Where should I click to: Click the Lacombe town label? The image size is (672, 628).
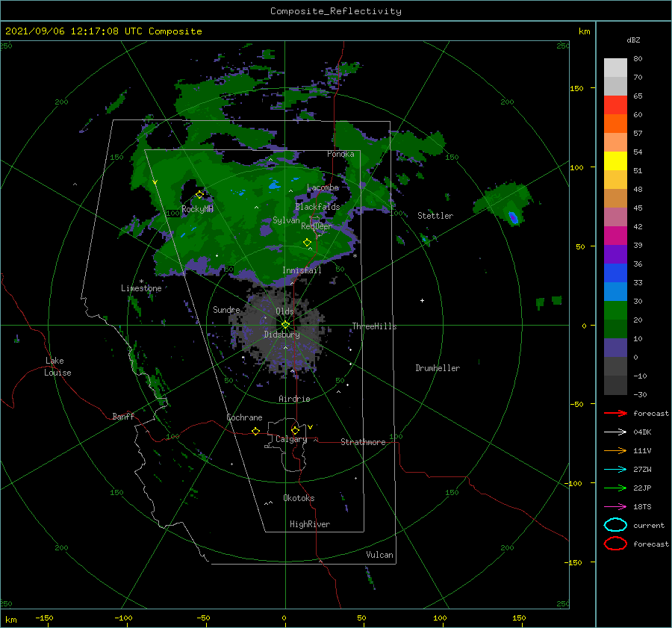coord(323,187)
